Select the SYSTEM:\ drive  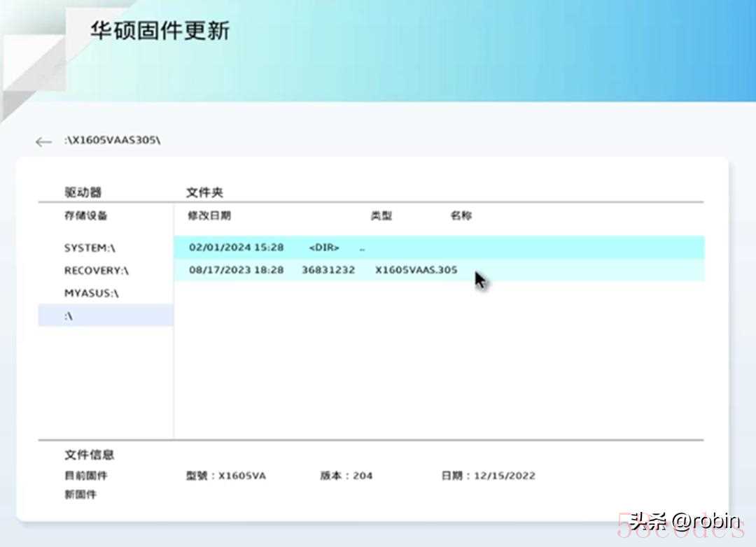coord(89,248)
